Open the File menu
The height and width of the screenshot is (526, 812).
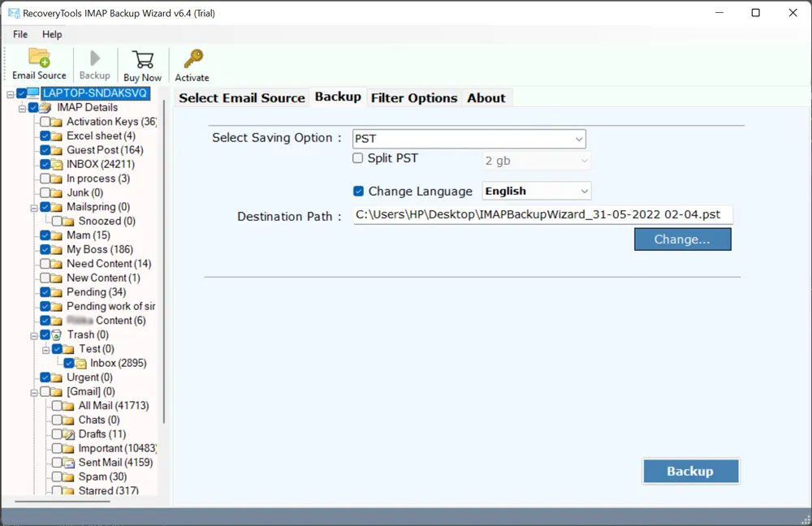(20, 34)
